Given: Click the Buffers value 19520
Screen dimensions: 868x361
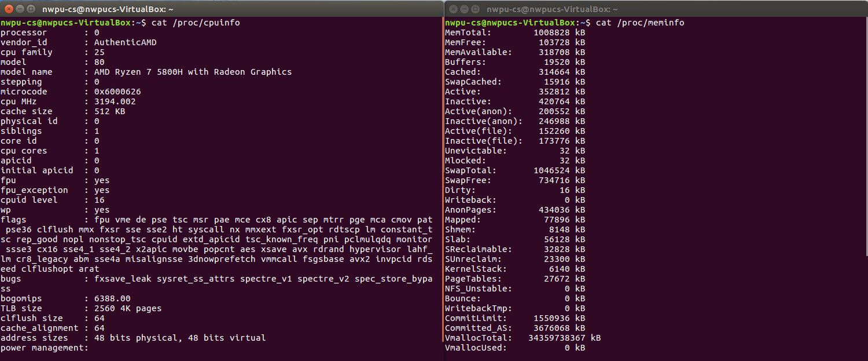Looking at the screenshot, I should point(557,62).
